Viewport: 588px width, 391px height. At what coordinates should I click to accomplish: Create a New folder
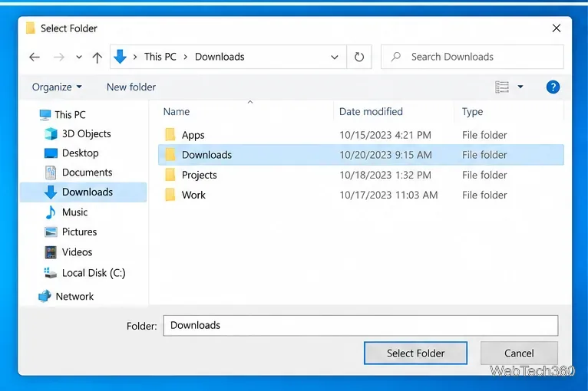coord(131,87)
